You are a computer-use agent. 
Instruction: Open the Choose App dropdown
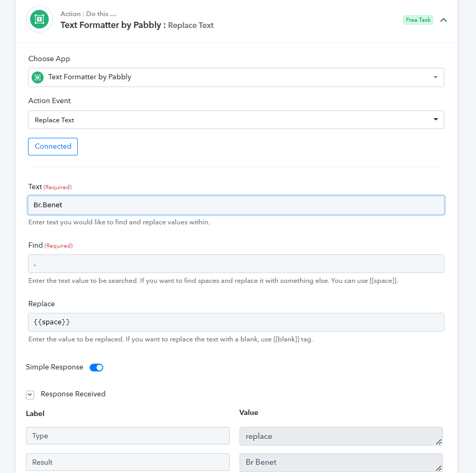tap(236, 77)
